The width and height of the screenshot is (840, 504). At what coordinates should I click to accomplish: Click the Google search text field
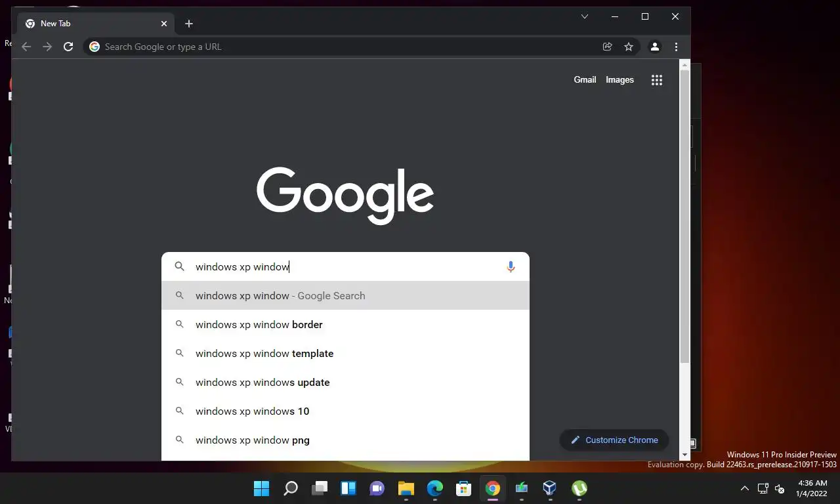point(346,266)
